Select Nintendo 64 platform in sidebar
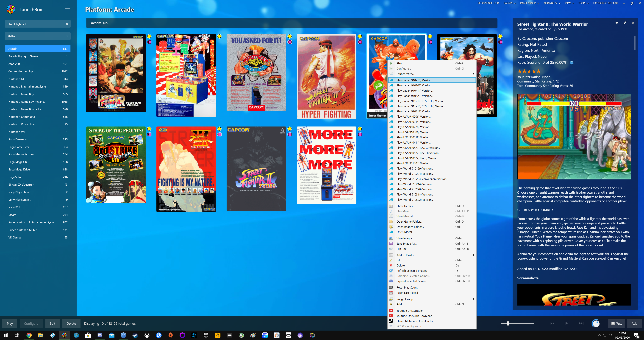This screenshot has height=340, width=644. pos(38,79)
